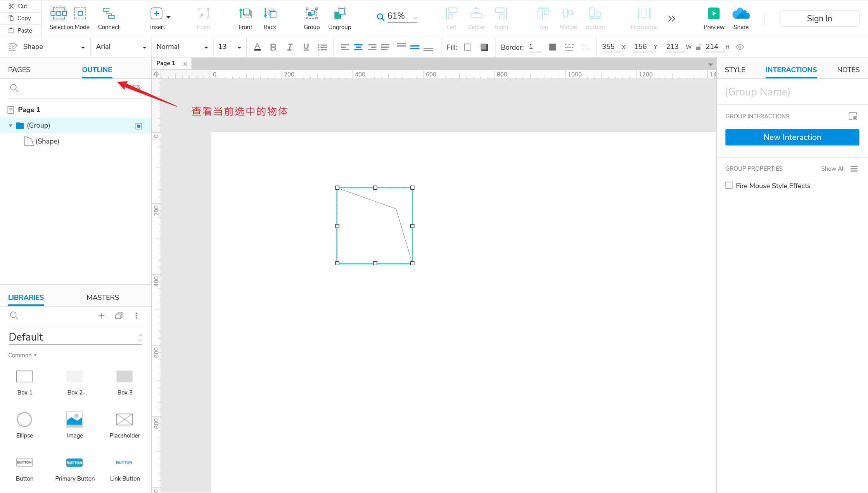868x493 pixels.
Task: Click the add library plus icon
Action: point(101,316)
